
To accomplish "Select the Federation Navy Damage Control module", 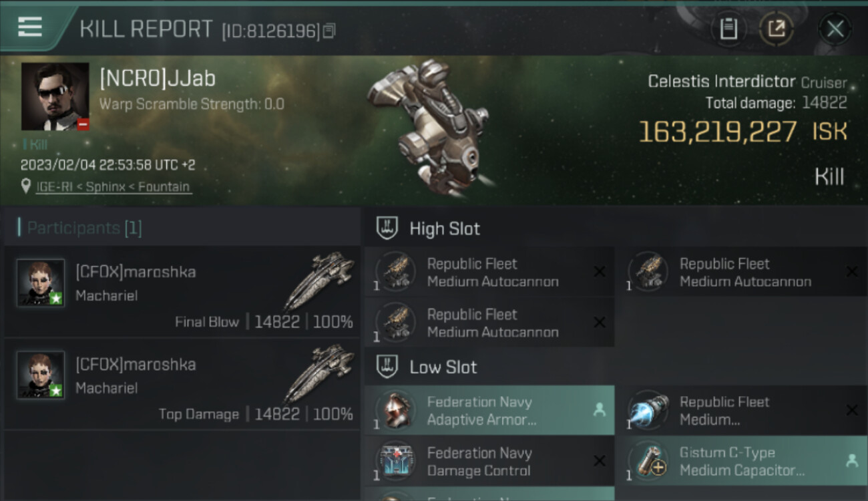I will click(489, 461).
